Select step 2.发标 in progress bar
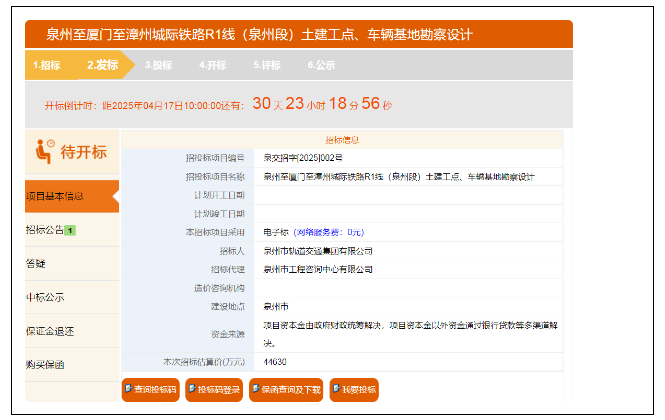 tap(102, 65)
